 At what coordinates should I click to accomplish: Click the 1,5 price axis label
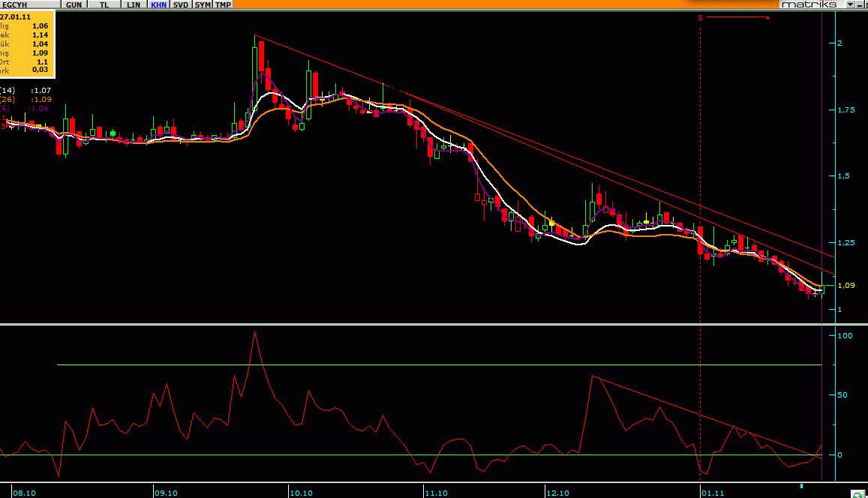pyautogui.click(x=844, y=176)
